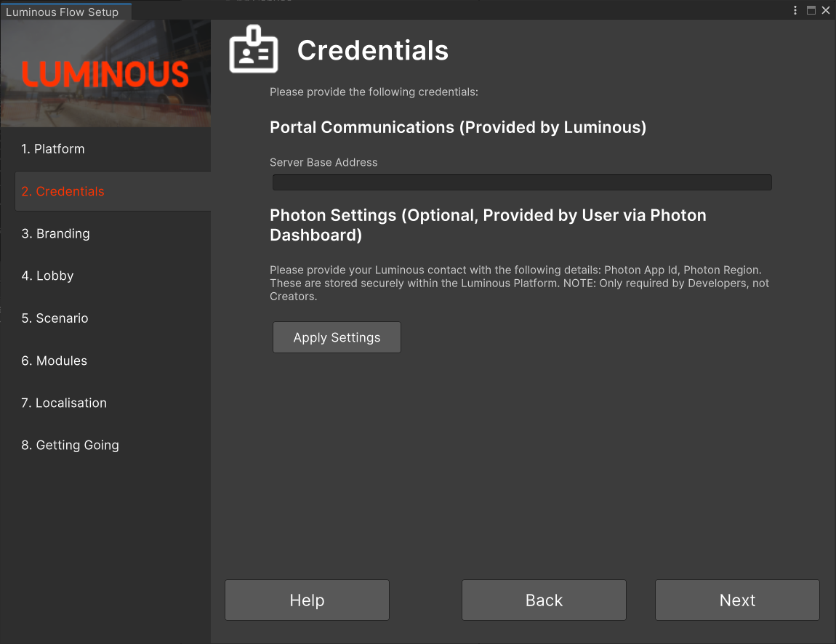Close the Luminous Flow Setup window
836x644 pixels.
826,10
